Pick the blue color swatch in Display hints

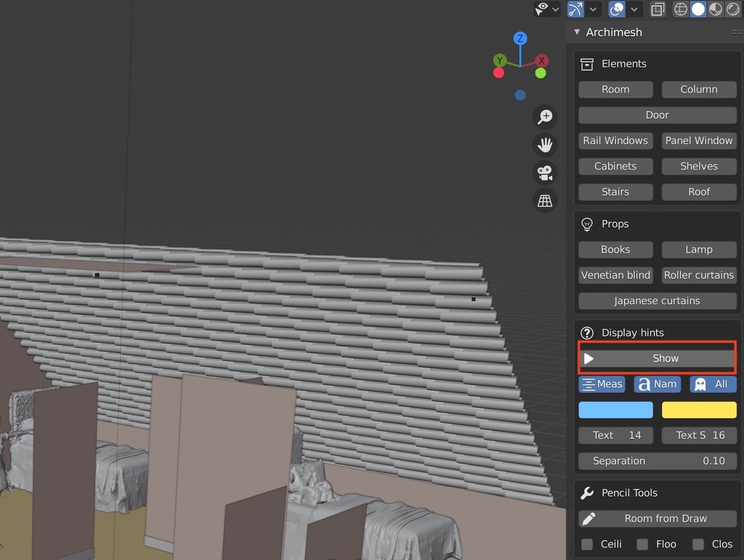click(x=616, y=409)
